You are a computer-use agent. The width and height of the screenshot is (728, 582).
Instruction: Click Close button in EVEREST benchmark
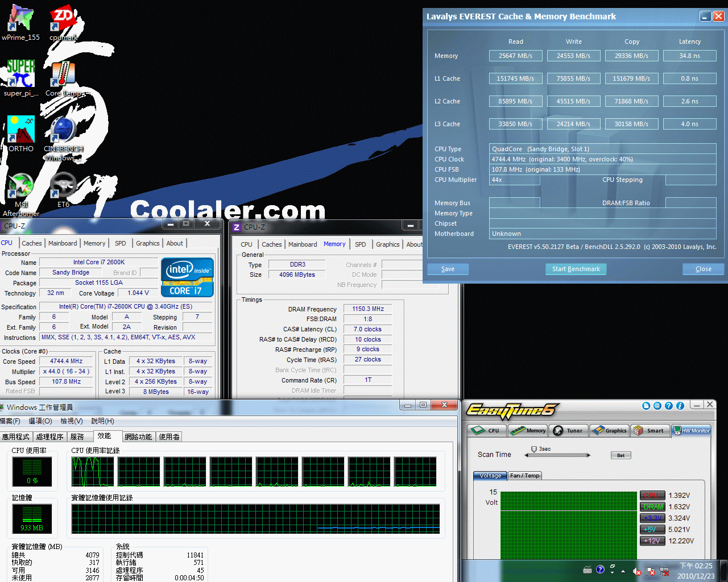(x=703, y=269)
